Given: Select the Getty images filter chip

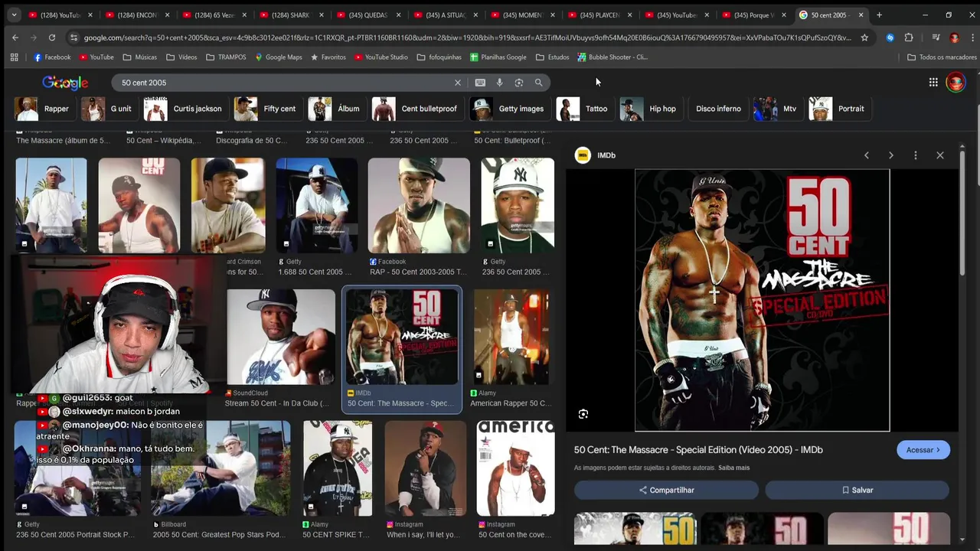Looking at the screenshot, I should point(509,109).
